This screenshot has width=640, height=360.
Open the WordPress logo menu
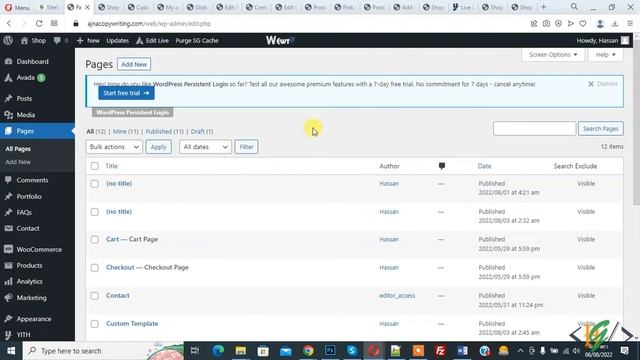pyautogui.click(x=8, y=40)
